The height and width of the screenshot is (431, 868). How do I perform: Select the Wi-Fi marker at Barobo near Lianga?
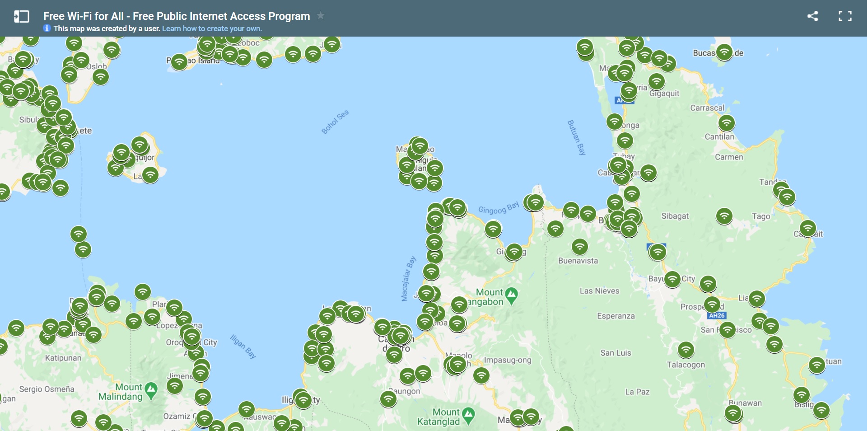(757, 298)
